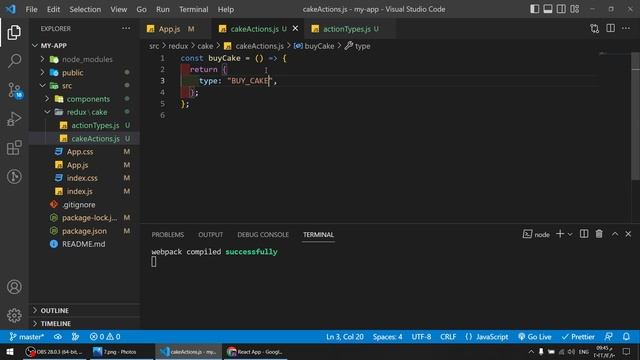Switch to React App Chrome taskbar item
640x360 pixels.
point(255,351)
